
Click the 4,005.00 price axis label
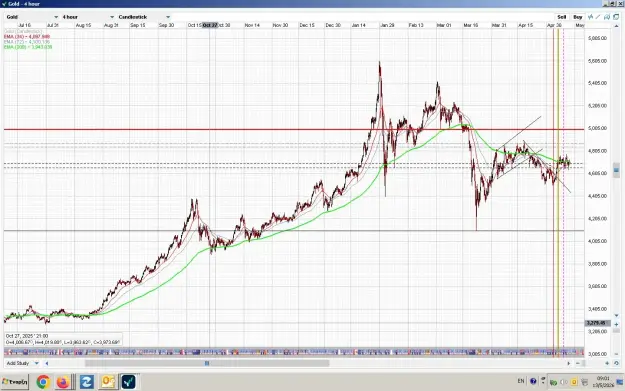(x=597, y=241)
